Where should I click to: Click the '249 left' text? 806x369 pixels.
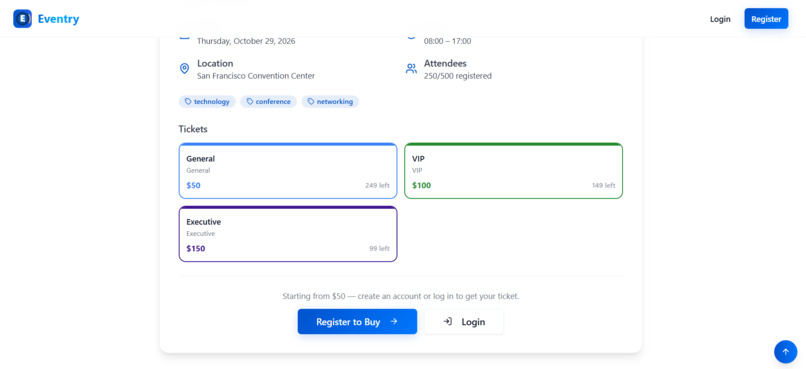[377, 186]
